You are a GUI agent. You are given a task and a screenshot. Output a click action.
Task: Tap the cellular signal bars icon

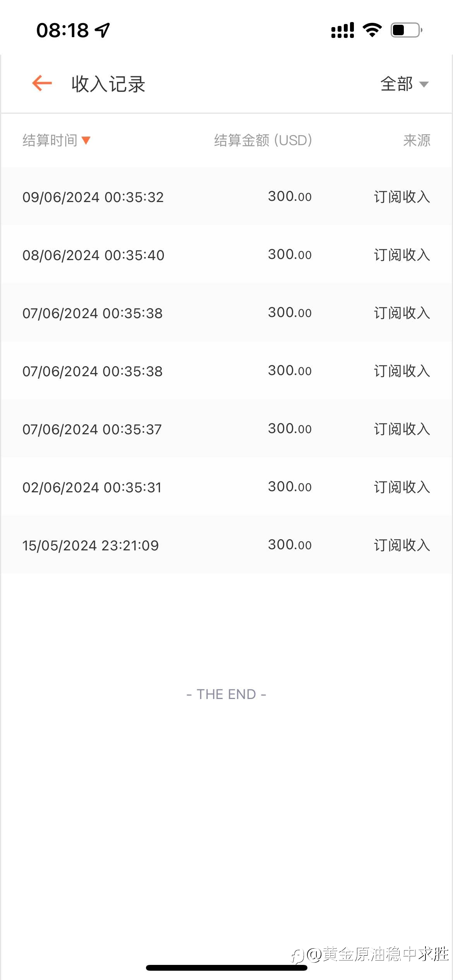(x=343, y=30)
